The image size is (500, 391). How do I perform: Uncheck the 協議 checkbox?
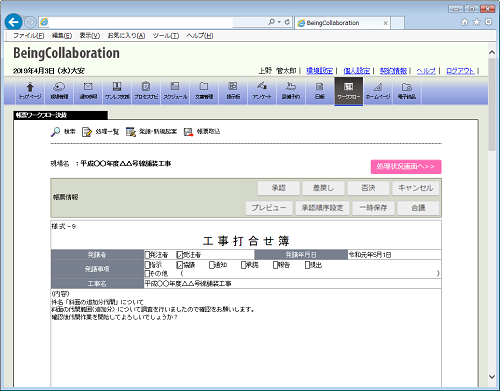tap(180, 265)
